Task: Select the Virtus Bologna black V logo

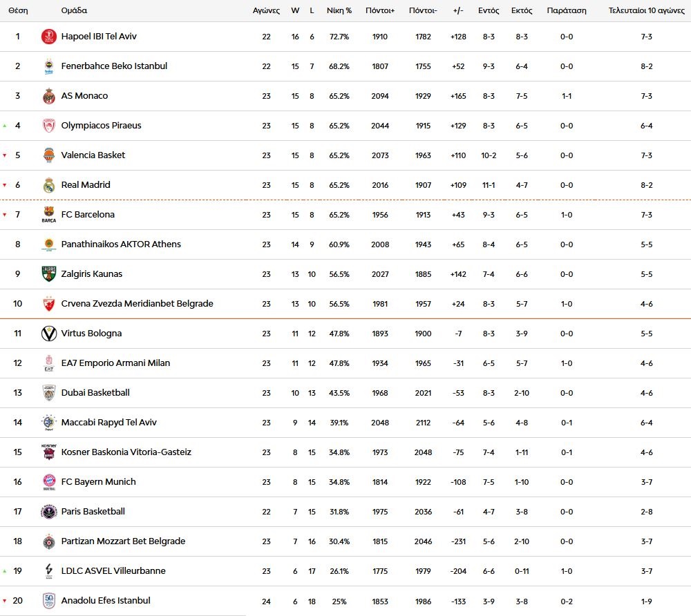Action: pos(48,334)
